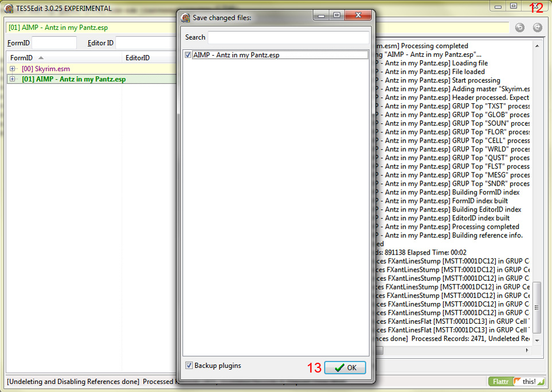
Task: Uncheck AIMP - Antz in my Pantz.esp checkbox
Action: click(x=188, y=55)
